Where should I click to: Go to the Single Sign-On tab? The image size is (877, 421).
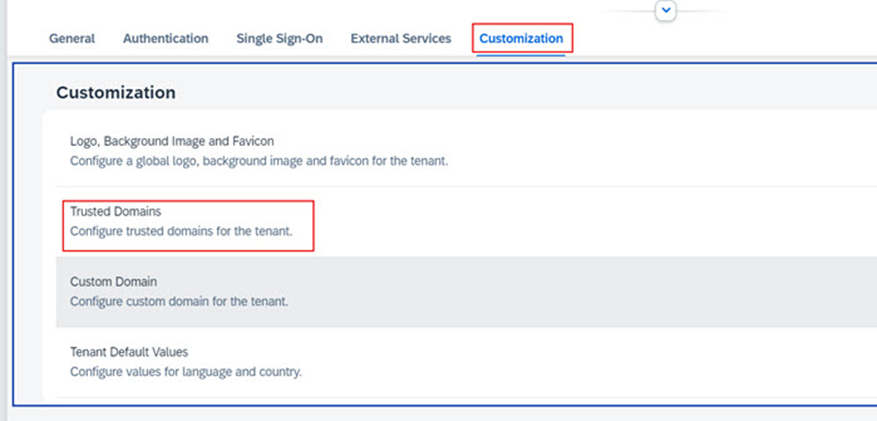[279, 39]
